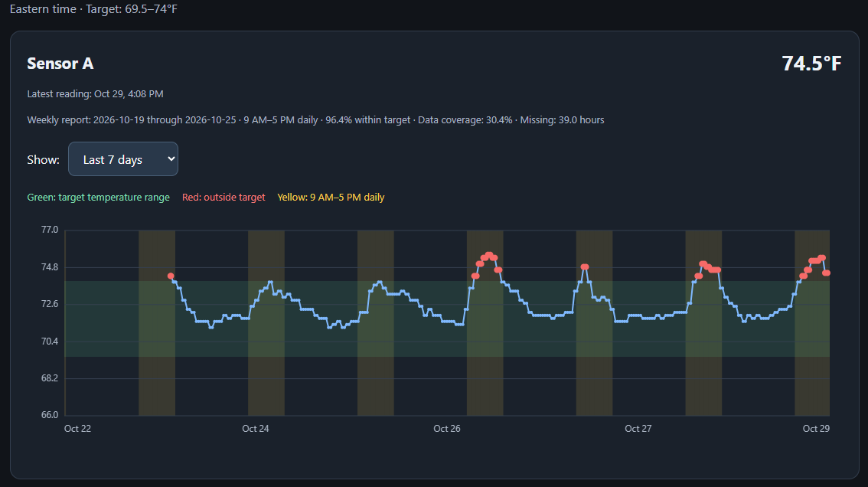Click the 74.5°F current temperature reading
This screenshot has height=487, width=868.
click(811, 63)
